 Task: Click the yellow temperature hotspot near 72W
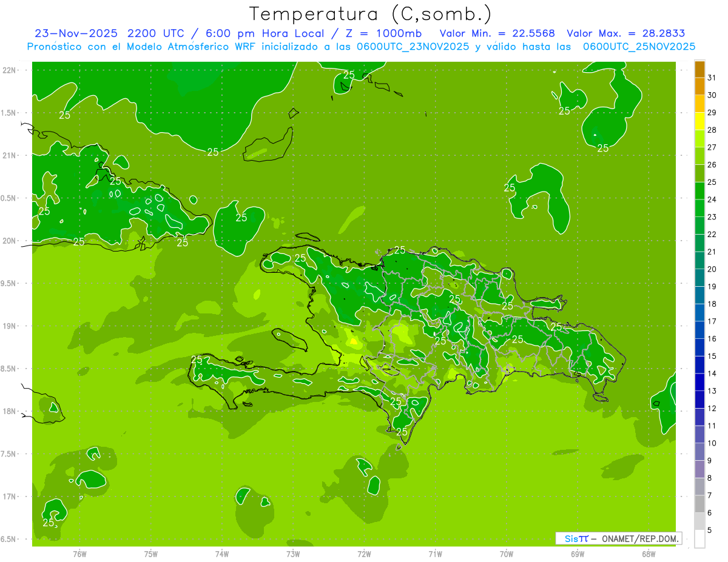[354, 341]
